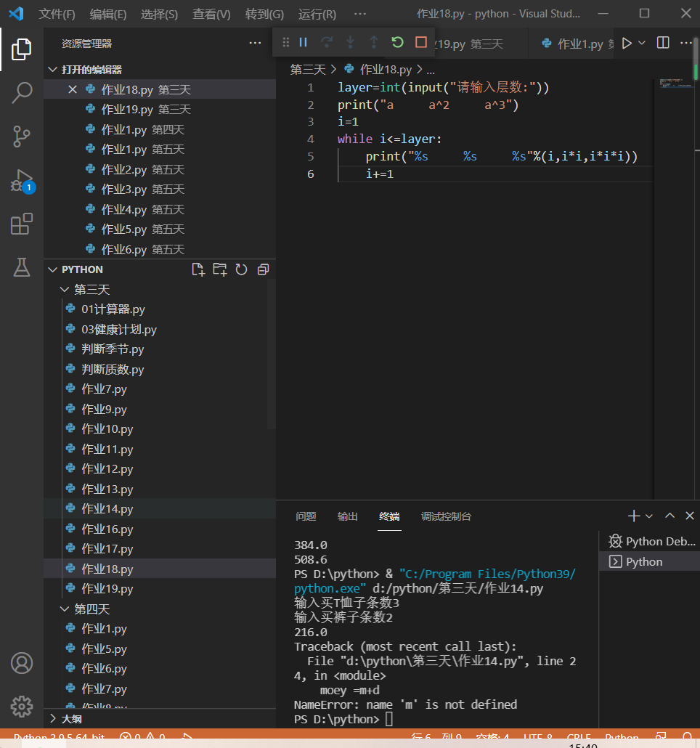The image size is (700, 748).
Task: Switch to the 输出 panel tab
Action: 347,516
